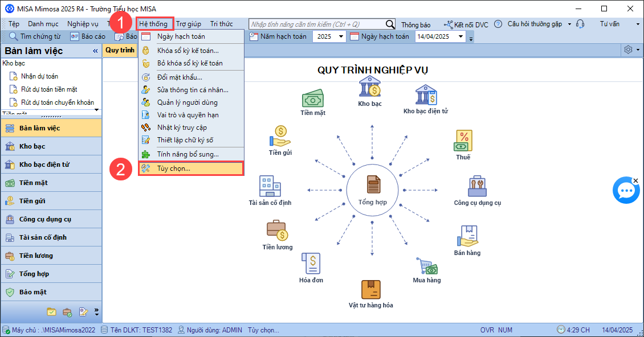Screen dimensions: 644x337
Task: Open Kho bạc điện tử workflow icon
Action: click(426, 95)
